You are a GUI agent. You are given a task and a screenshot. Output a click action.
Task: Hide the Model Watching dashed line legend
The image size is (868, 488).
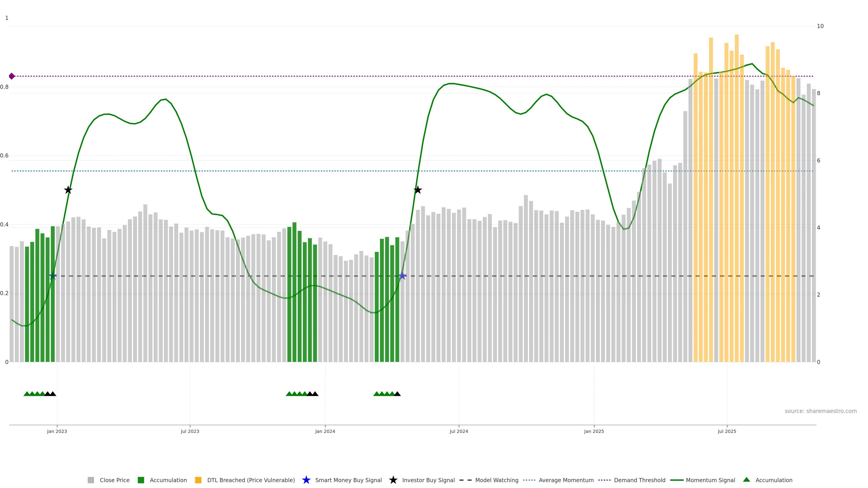click(465, 480)
